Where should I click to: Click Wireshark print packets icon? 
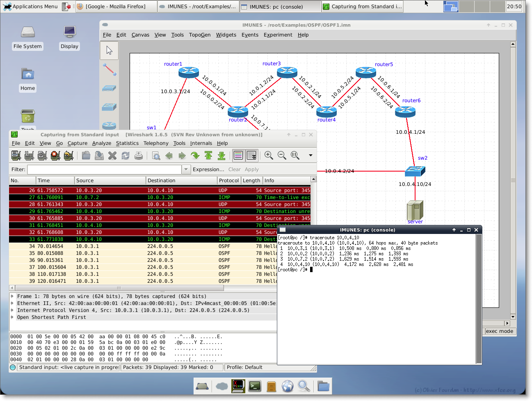[x=139, y=156]
